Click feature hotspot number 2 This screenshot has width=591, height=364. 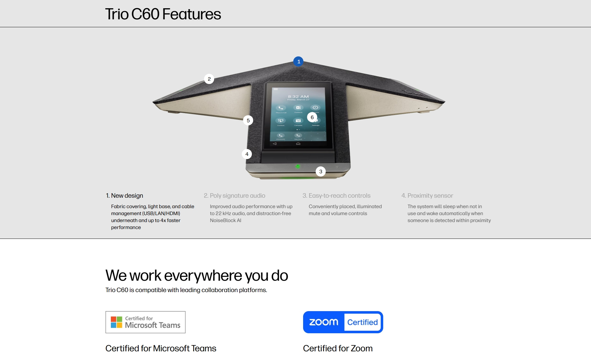tap(209, 79)
